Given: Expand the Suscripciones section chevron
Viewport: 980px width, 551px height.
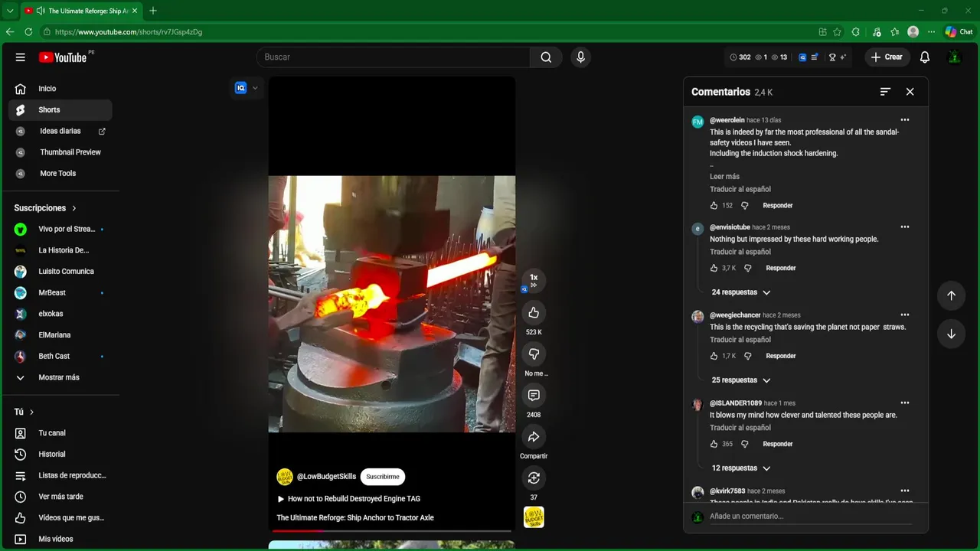Looking at the screenshot, I should tap(74, 208).
